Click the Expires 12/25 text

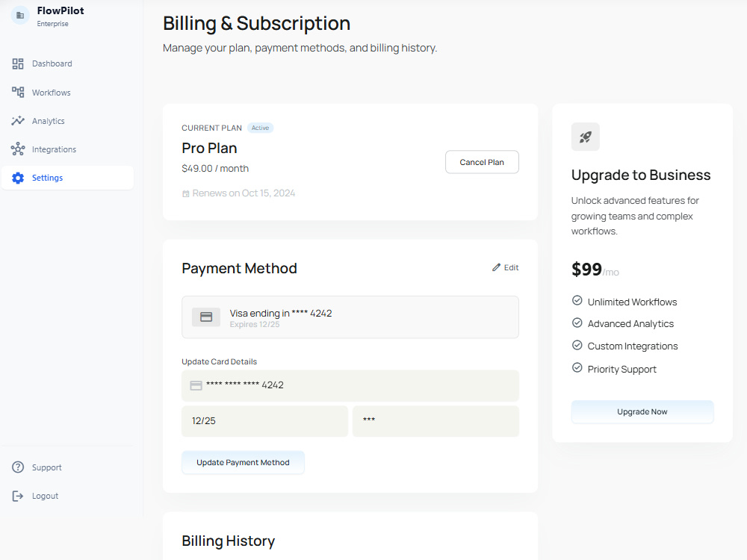point(255,325)
